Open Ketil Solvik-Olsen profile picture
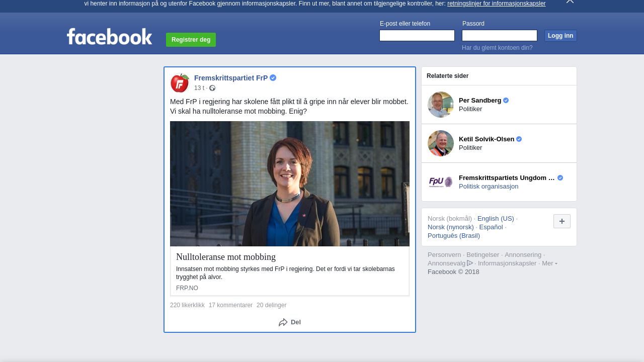This screenshot has width=644, height=362. (x=441, y=143)
